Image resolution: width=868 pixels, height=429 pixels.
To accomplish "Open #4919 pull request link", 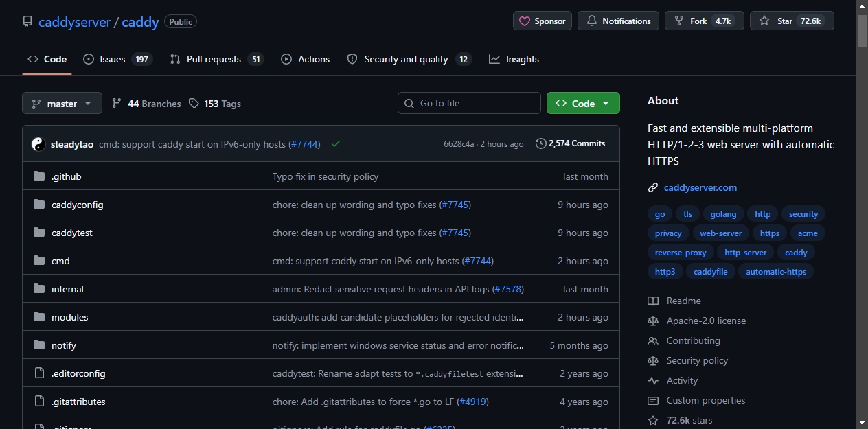I will click(473, 402).
